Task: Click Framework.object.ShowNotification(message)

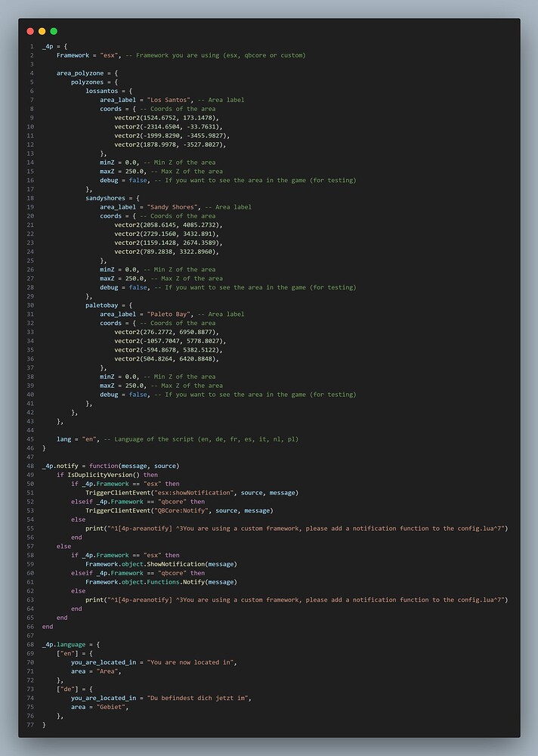Action: (161, 564)
